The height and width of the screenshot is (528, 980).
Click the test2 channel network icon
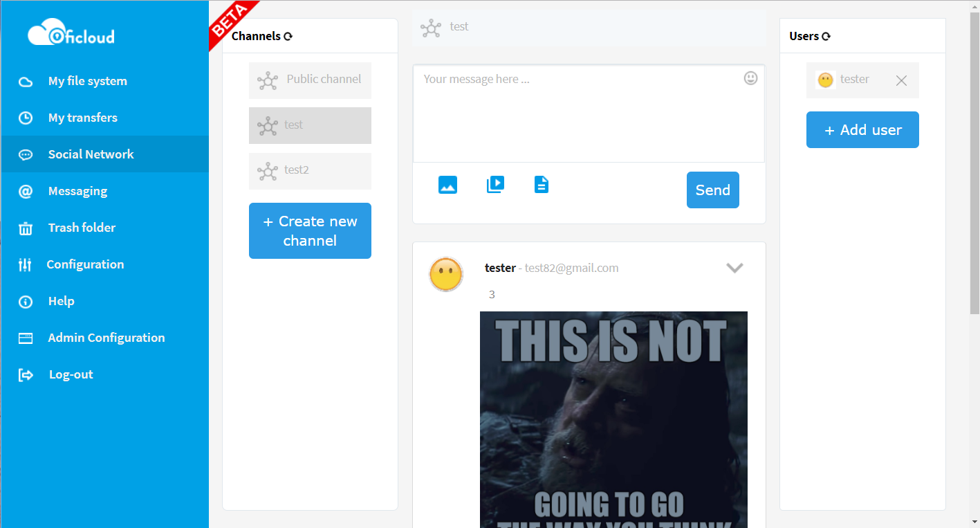pos(268,171)
